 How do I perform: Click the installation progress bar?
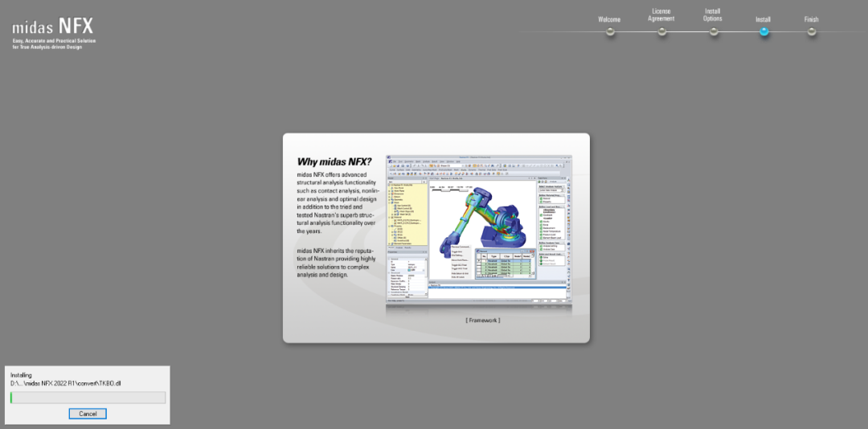pos(88,398)
